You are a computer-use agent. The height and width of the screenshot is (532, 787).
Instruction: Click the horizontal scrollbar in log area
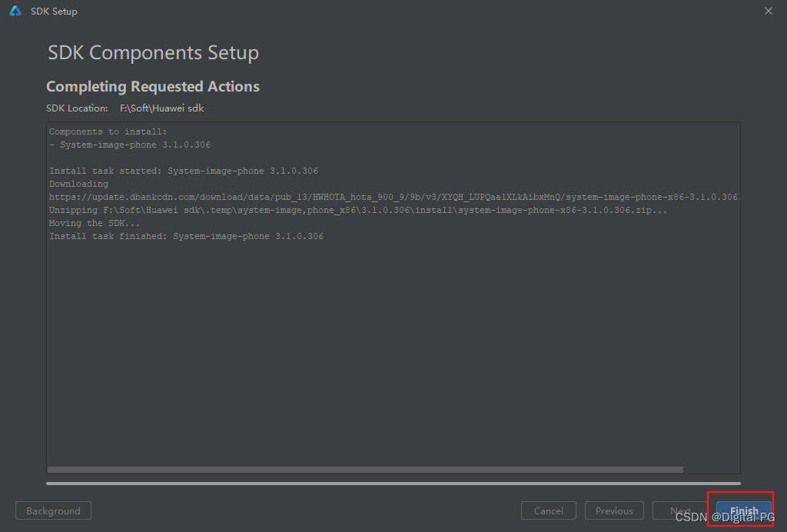coord(365,470)
